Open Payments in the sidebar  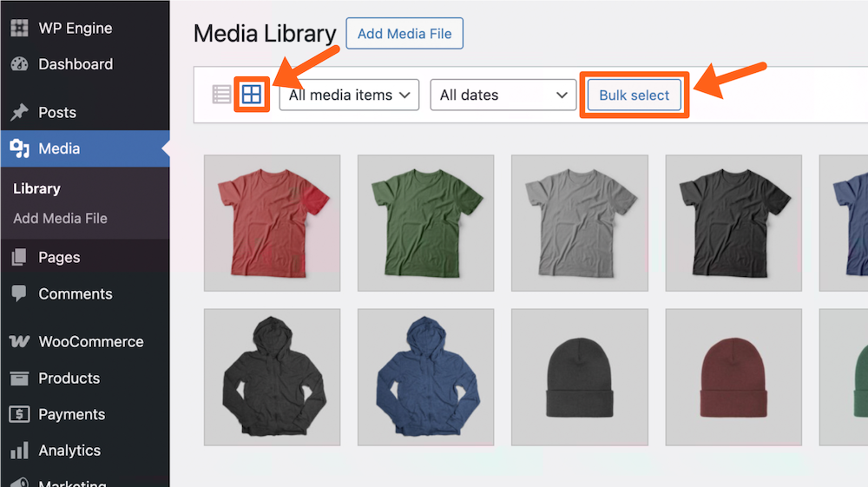point(71,415)
